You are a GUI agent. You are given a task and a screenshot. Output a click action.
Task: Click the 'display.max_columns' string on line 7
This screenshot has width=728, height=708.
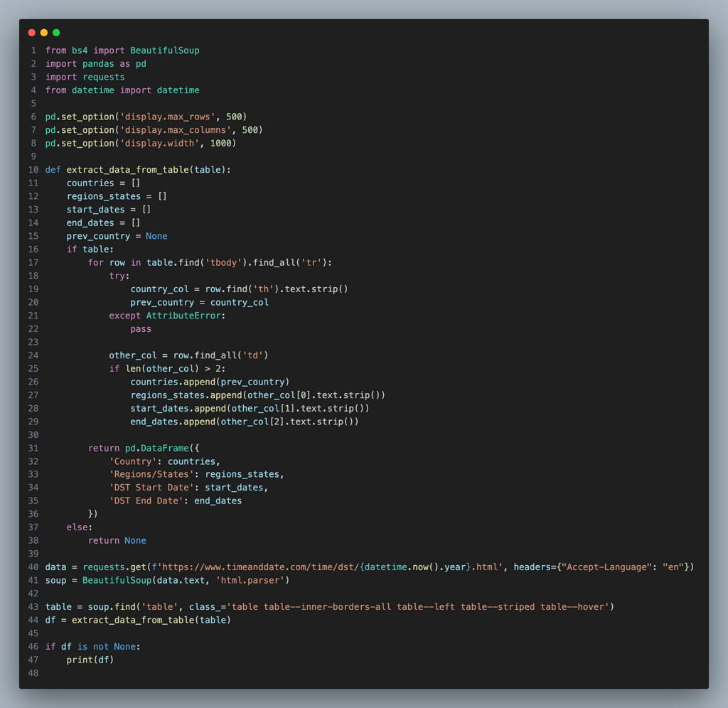pyautogui.click(x=176, y=130)
